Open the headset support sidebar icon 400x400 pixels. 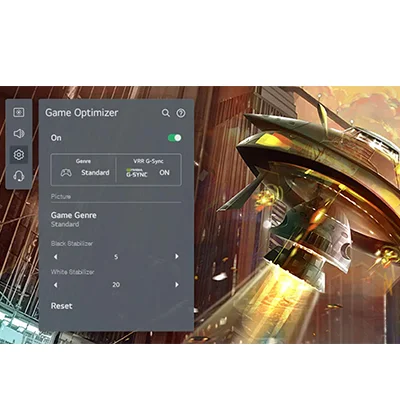pos(19,176)
